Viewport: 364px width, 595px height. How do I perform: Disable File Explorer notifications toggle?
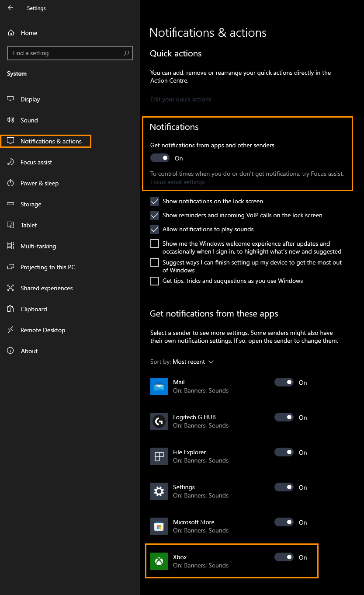click(x=284, y=452)
